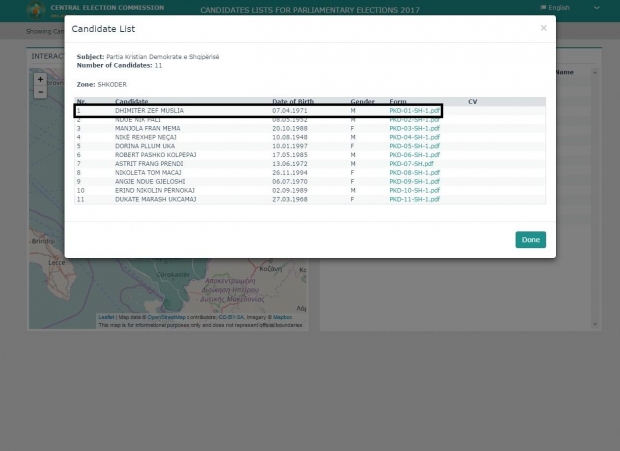Viewport: 620px width, 451px height.
Task: Open the Mapbox attribution link
Action: point(282,317)
